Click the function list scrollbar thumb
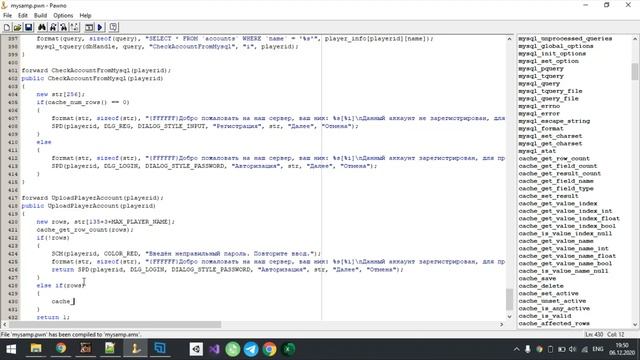Viewport: 640px width, 360px height. (x=635, y=71)
